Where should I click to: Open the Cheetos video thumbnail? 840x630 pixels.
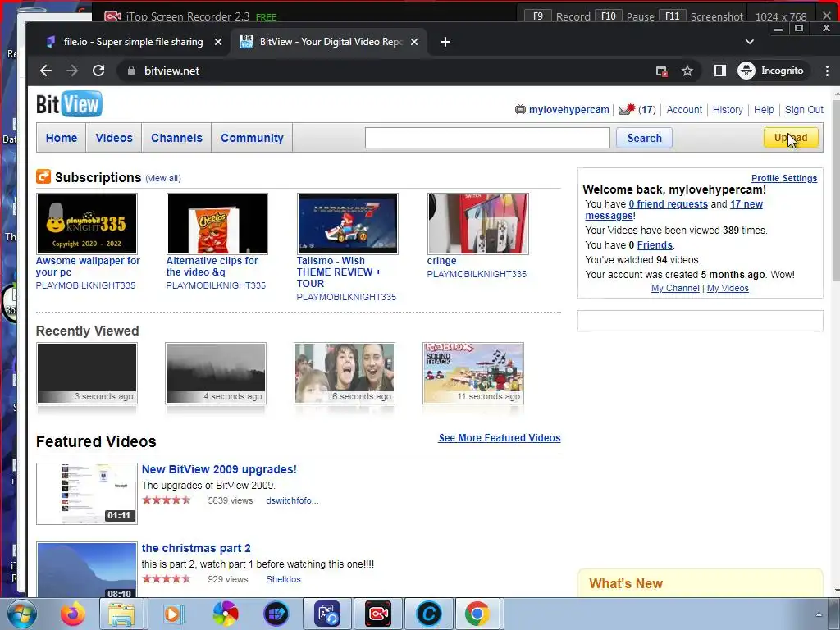click(217, 224)
